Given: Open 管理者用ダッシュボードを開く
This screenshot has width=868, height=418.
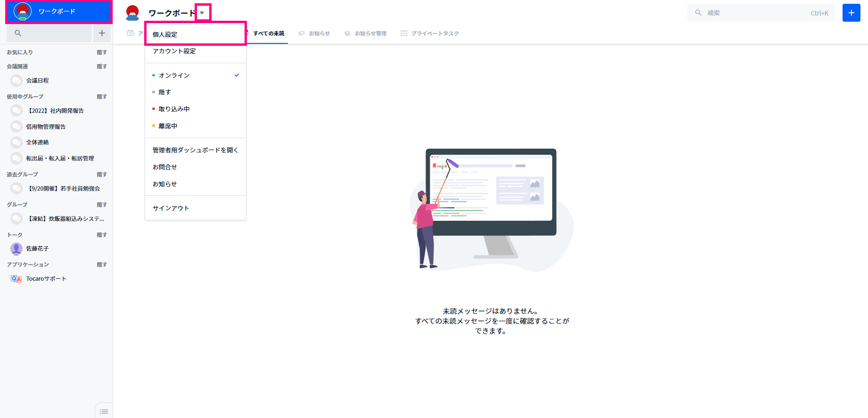Looking at the screenshot, I should click(195, 150).
